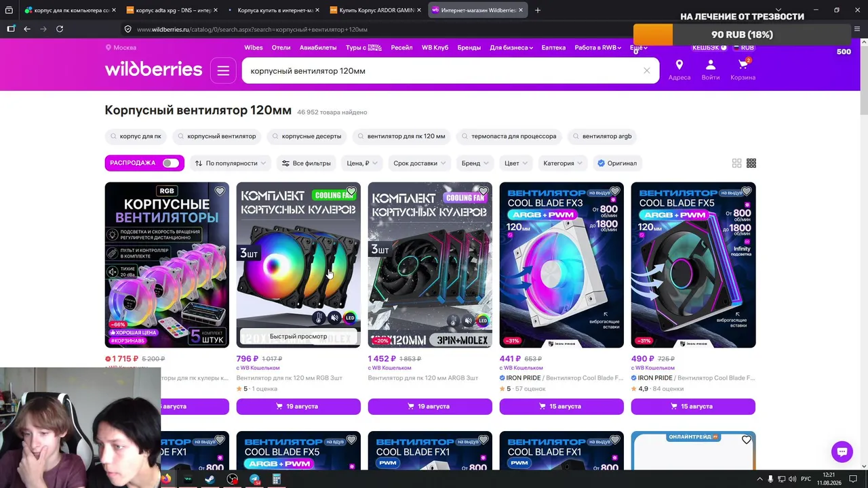
Task: Switch to the ARDOR GAMING корпус tab
Action: click(x=375, y=10)
